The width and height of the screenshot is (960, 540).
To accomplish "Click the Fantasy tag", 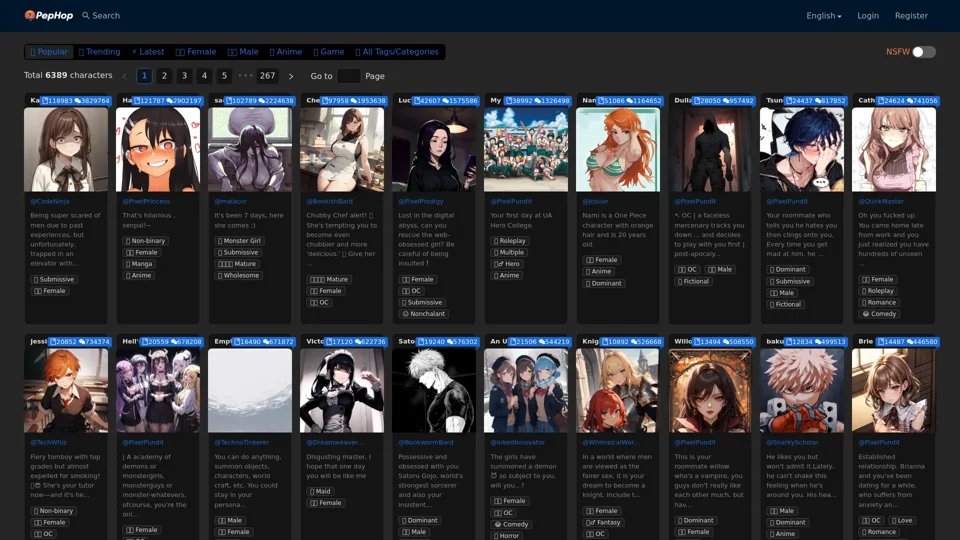I will [604, 523].
